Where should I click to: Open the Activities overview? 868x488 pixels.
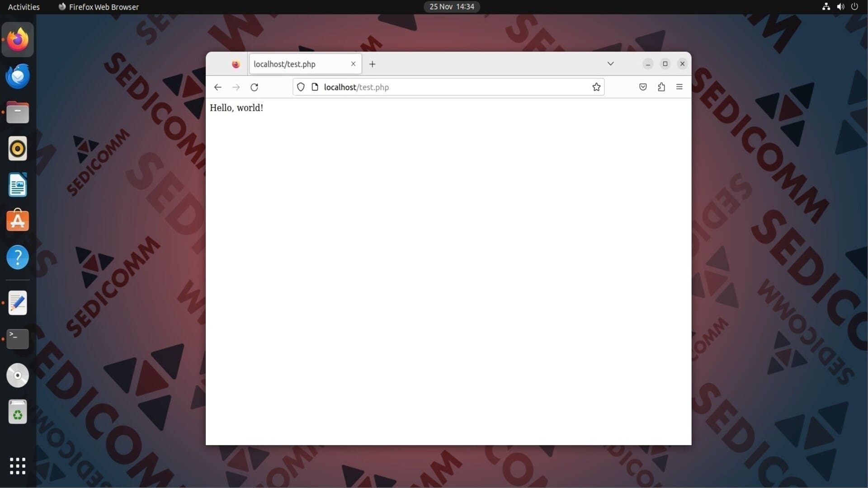click(x=24, y=7)
